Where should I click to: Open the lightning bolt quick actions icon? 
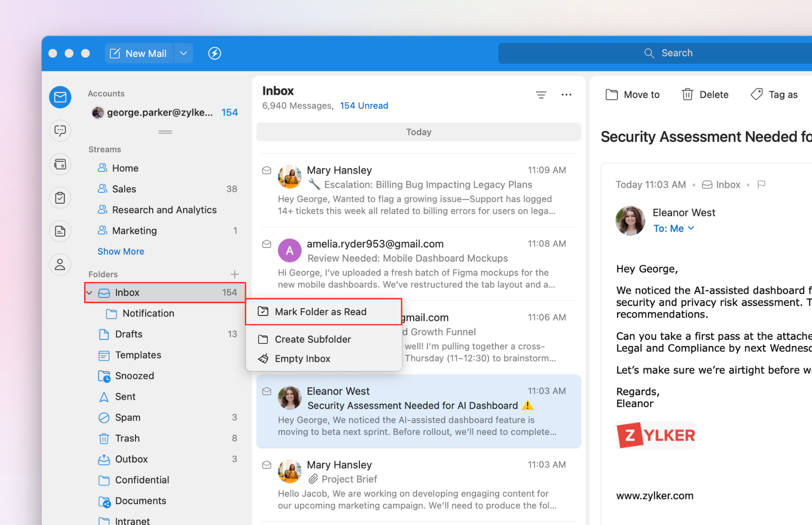(x=215, y=53)
